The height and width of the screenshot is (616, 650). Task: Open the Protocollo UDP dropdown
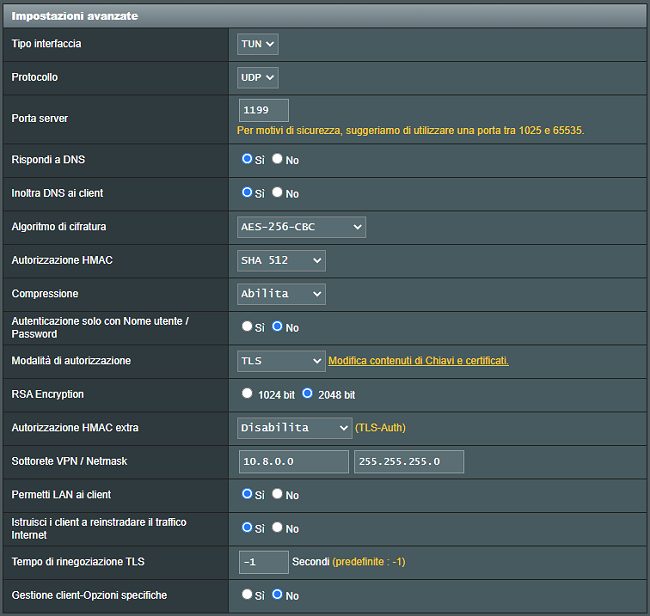[257, 77]
